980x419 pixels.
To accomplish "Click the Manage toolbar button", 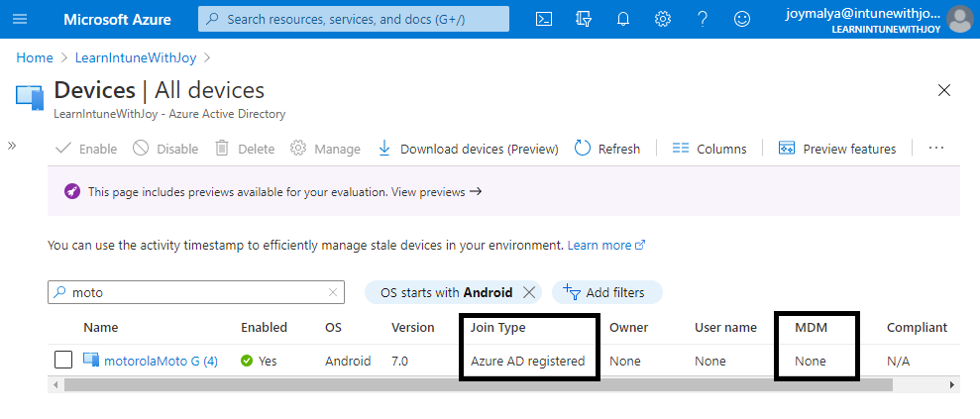I will coord(326,149).
